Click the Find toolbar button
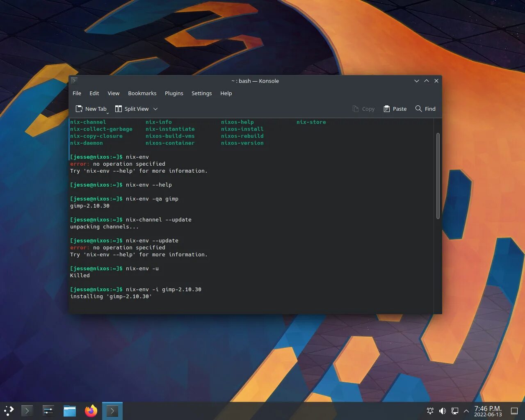 (x=425, y=109)
